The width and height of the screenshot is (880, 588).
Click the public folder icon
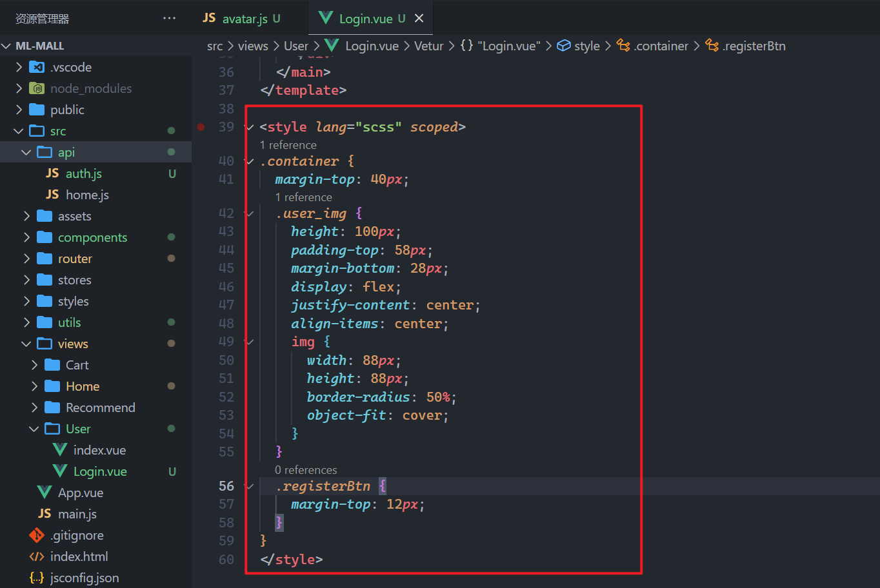click(x=37, y=110)
